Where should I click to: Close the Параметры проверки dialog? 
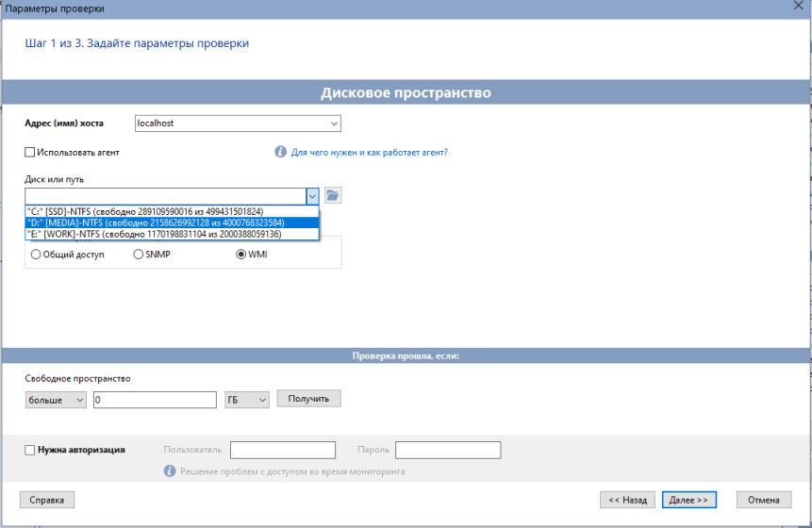coord(799,7)
